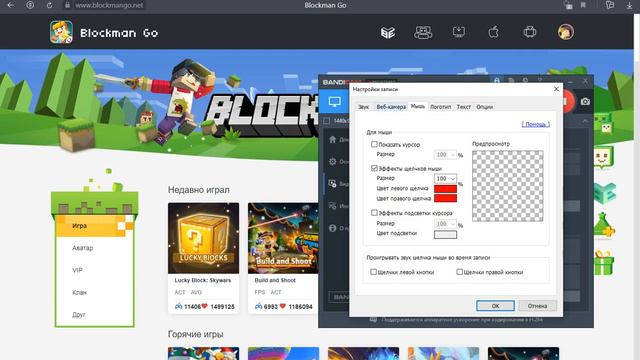Toggle the Bandicam resolution checkbox near 1440
The image size is (640, 360).
tap(327, 121)
